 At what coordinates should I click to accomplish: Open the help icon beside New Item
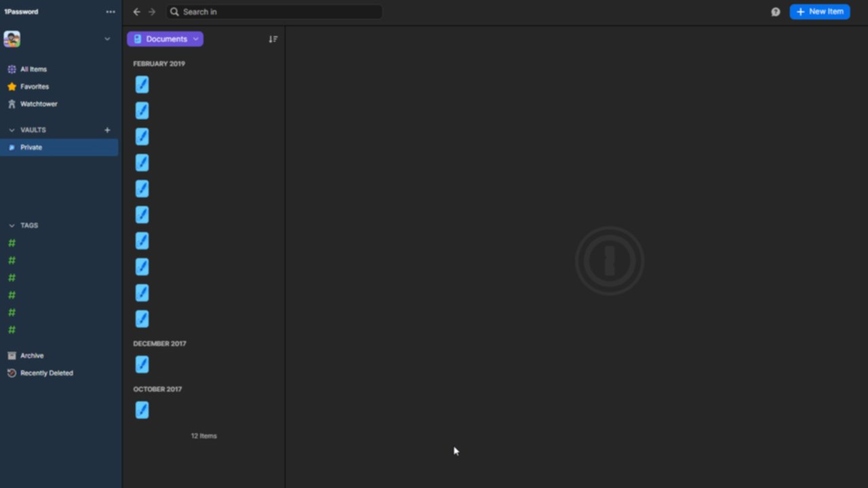pos(776,12)
